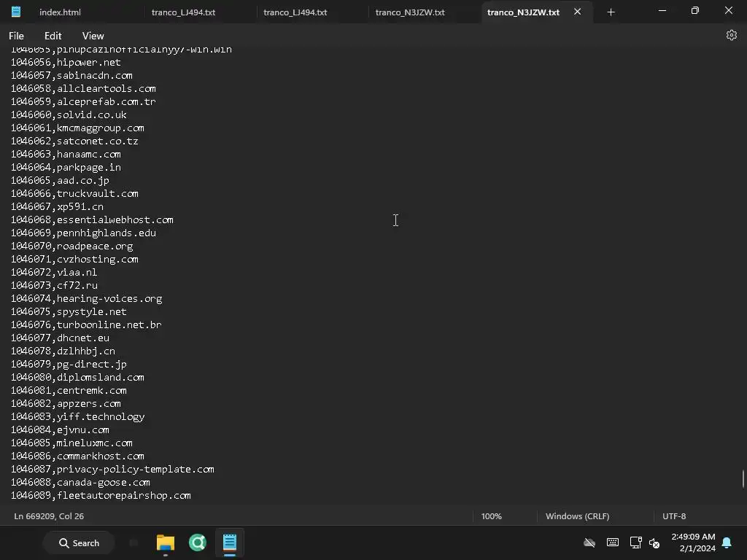The width and height of the screenshot is (747, 560).
Task: Restore down the Notepad window
Action: pyautogui.click(x=695, y=11)
